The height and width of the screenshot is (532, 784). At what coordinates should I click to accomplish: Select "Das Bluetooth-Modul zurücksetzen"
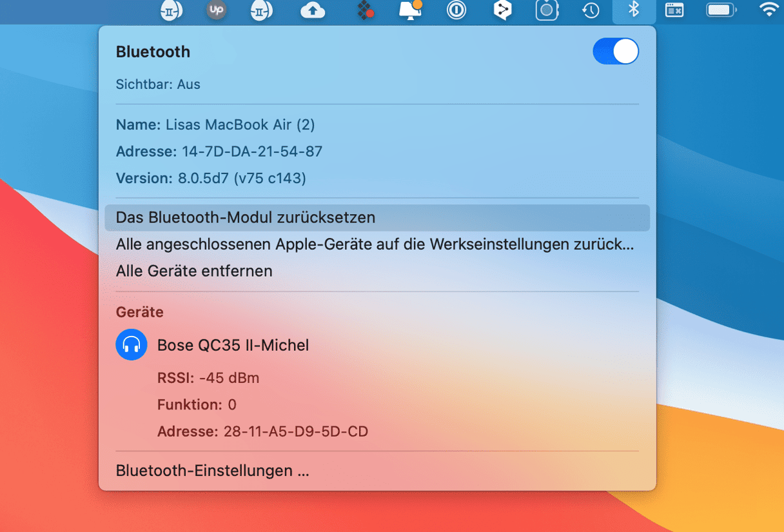click(246, 218)
